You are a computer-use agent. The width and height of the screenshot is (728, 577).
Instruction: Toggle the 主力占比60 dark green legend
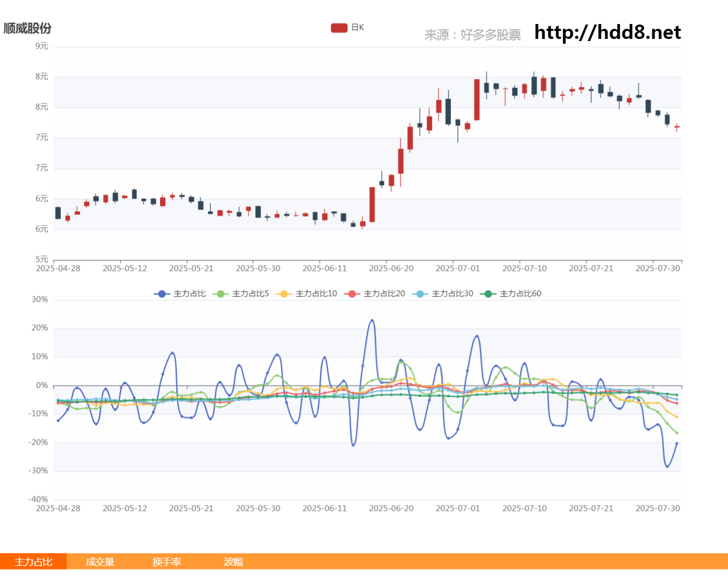pos(510,294)
